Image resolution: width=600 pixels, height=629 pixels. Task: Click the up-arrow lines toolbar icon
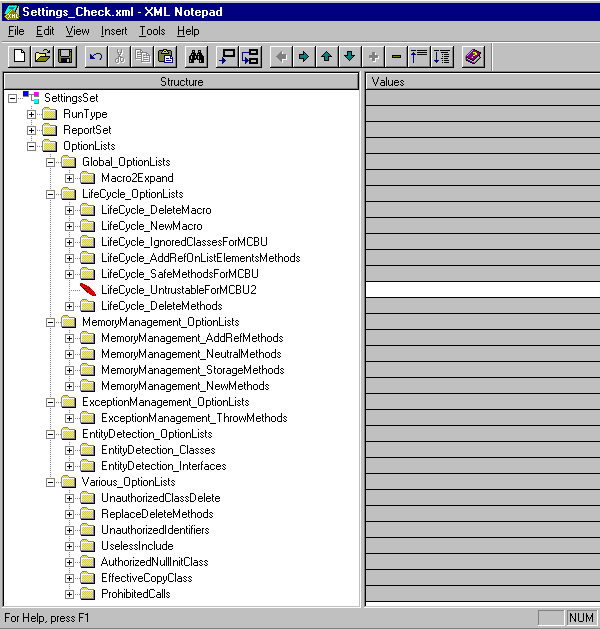tap(419, 57)
